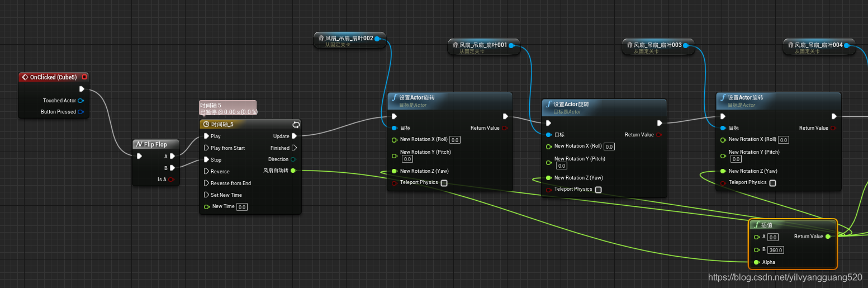The width and height of the screenshot is (868, 288).
Task: Click the B value 360.0 field on the 插值 node
Action: [x=776, y=250]
